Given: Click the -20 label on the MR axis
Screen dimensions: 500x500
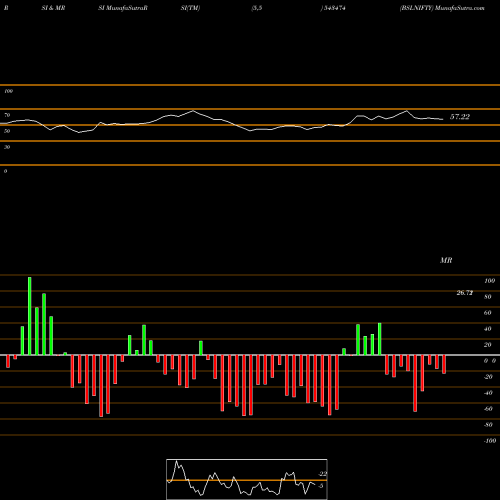Looking at the screenshot, I should pyautogui.click(x=488, y=377).
